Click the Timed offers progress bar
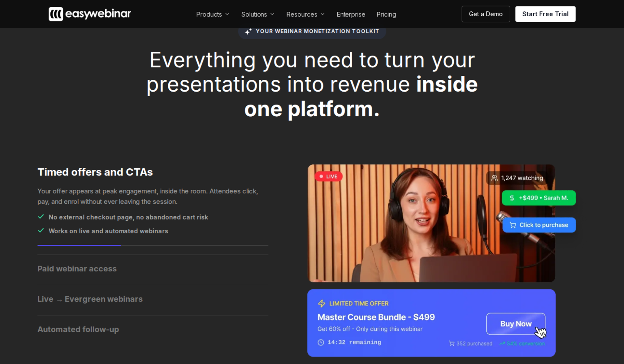The width and height of the screenshot is (624, 364). coord(153,245)
